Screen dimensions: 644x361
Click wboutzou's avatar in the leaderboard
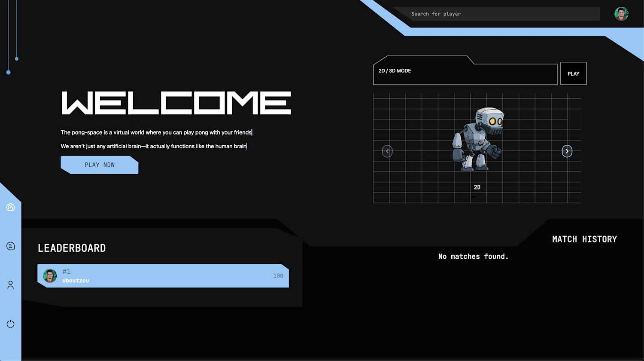pyautogui.click(x=50, y=275)
